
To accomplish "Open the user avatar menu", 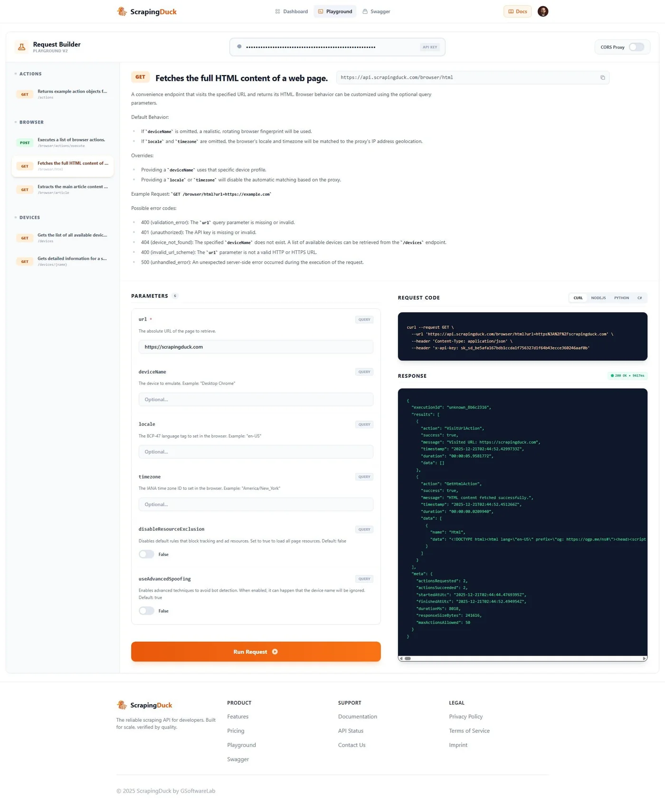I will pyautogui.click(x=543, y=11).
